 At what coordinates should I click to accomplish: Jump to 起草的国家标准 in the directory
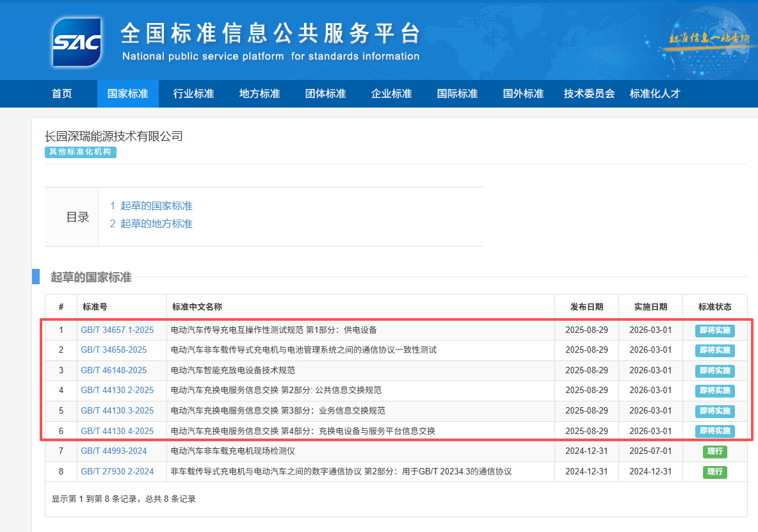tap(151, 206)
